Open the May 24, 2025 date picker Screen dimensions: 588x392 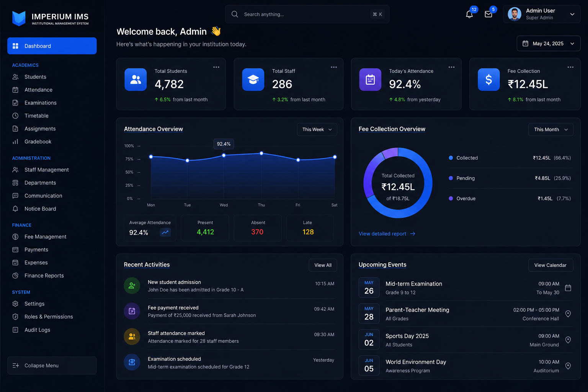(549, 44)
